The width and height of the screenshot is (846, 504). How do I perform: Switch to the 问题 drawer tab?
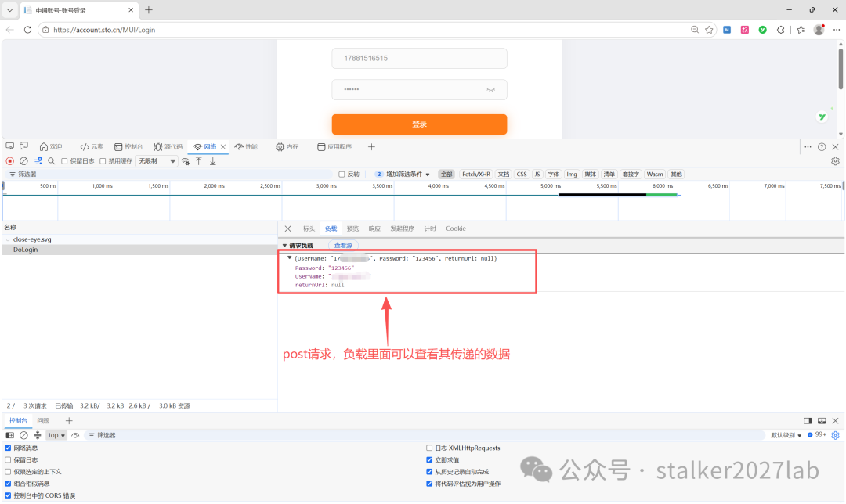43,420
